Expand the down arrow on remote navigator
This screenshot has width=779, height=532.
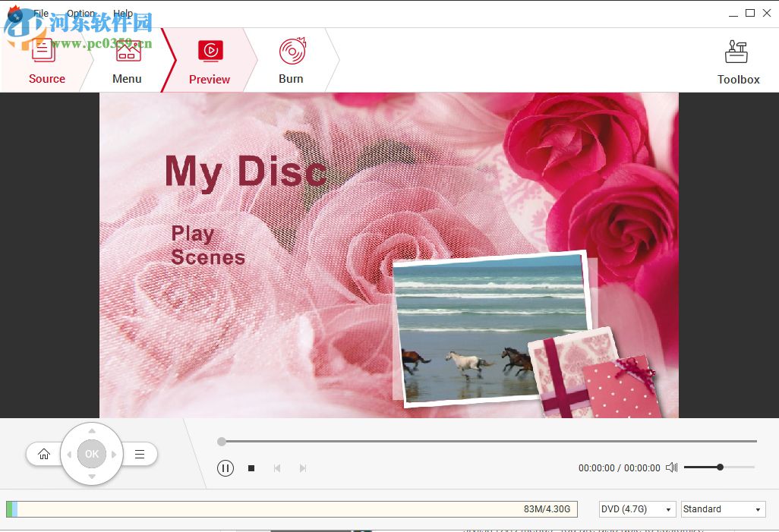pos(91,478)
